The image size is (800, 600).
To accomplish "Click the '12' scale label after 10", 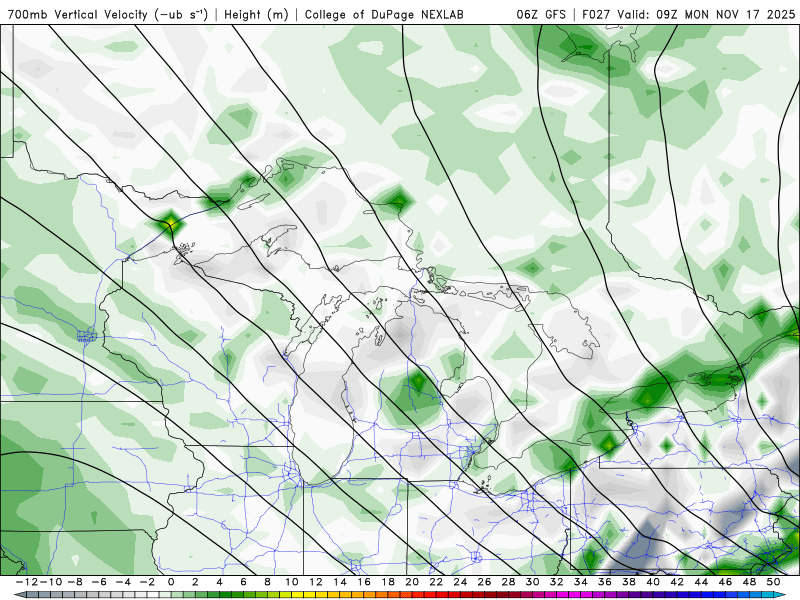I will point(315,582).
